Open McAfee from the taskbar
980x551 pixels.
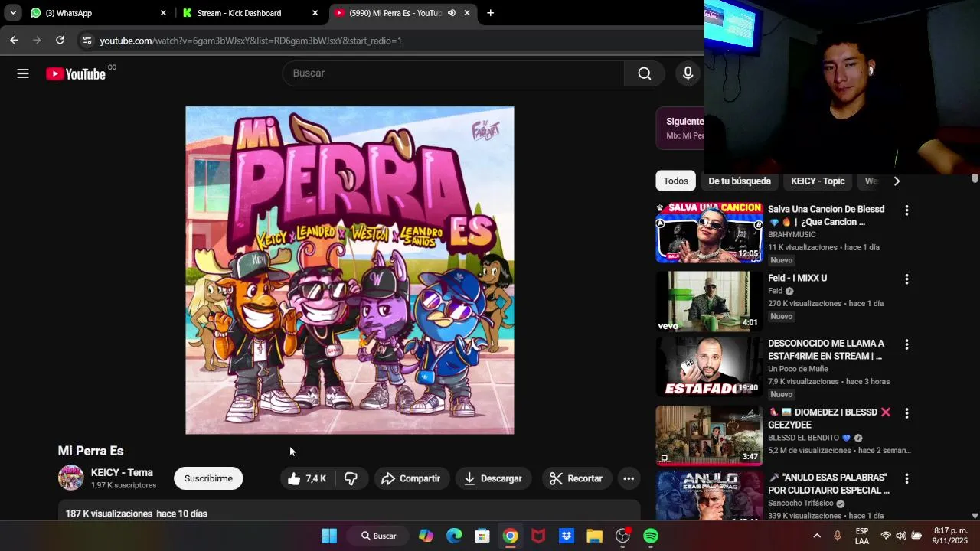(538, 536)
